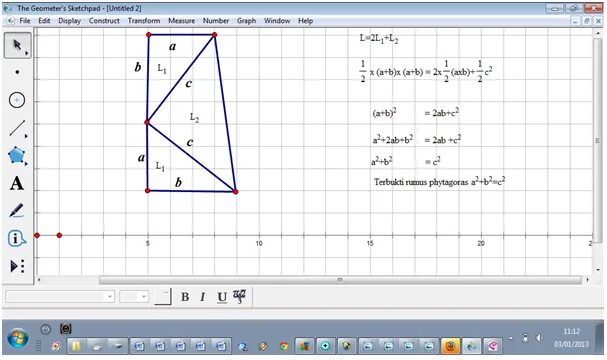
Task: Select the top-left vertex of trapezoid
Action: click(x=149, y=35)
